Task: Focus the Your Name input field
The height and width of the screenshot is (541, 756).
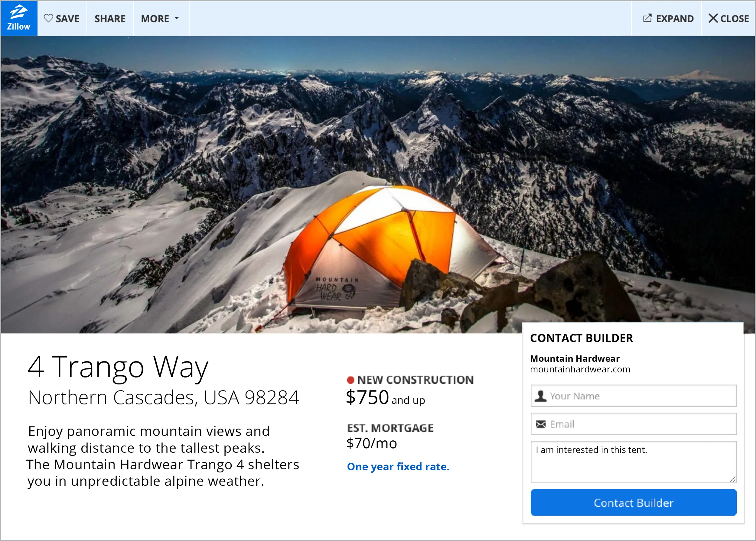Action: click(633, 396)
